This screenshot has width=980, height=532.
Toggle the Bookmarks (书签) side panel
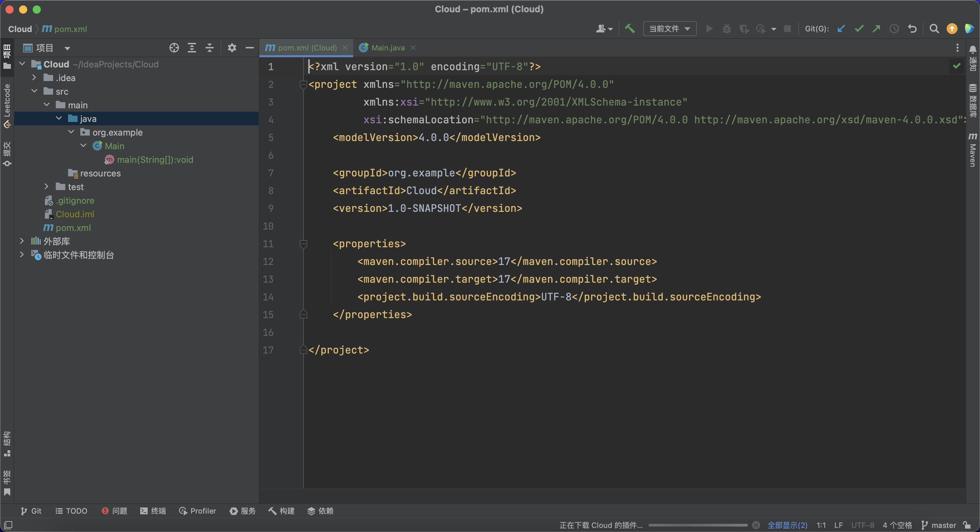click(7, 483)
